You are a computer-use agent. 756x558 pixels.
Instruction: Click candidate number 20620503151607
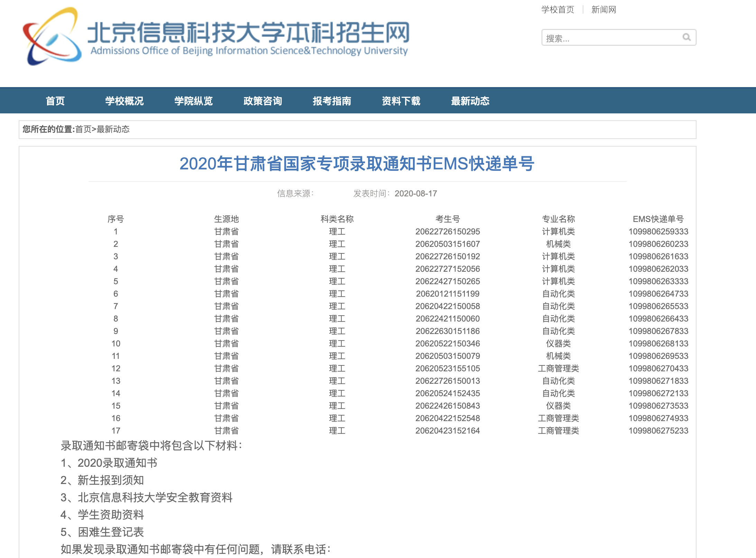point(448,244)
